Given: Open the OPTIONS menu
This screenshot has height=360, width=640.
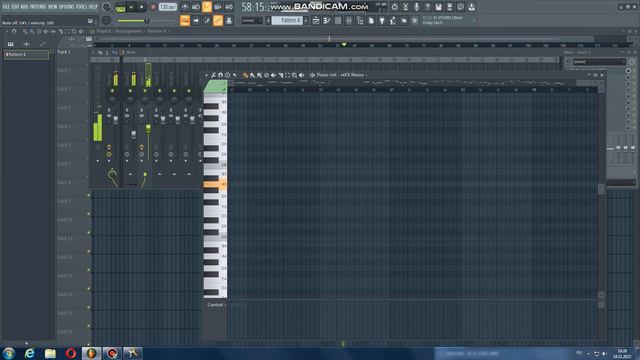Looking at the screenshot, I should (x=67, y=7).
